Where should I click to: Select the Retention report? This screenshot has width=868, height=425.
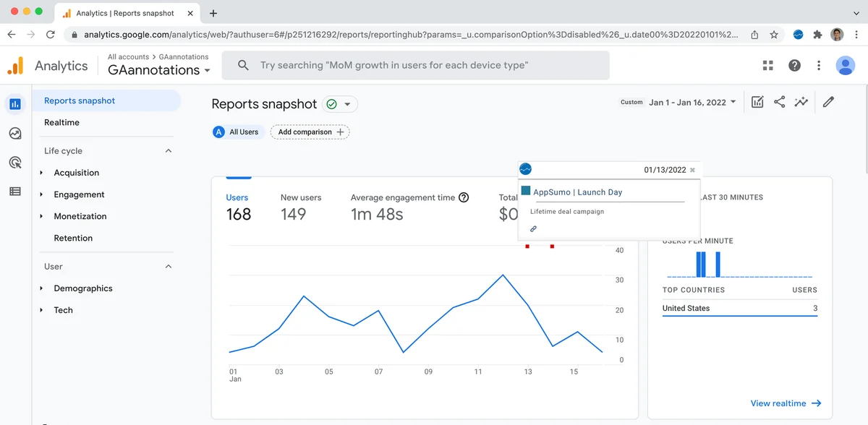tap(73, 238)
